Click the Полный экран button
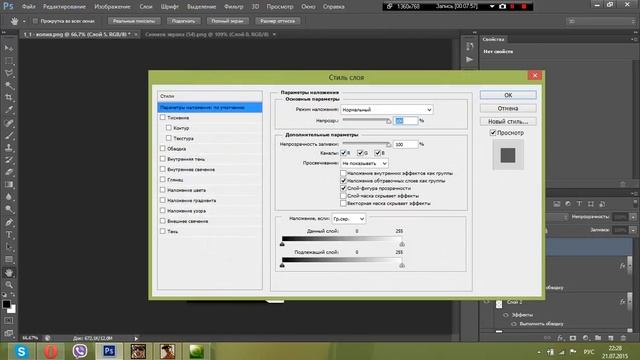 [227, 21]
